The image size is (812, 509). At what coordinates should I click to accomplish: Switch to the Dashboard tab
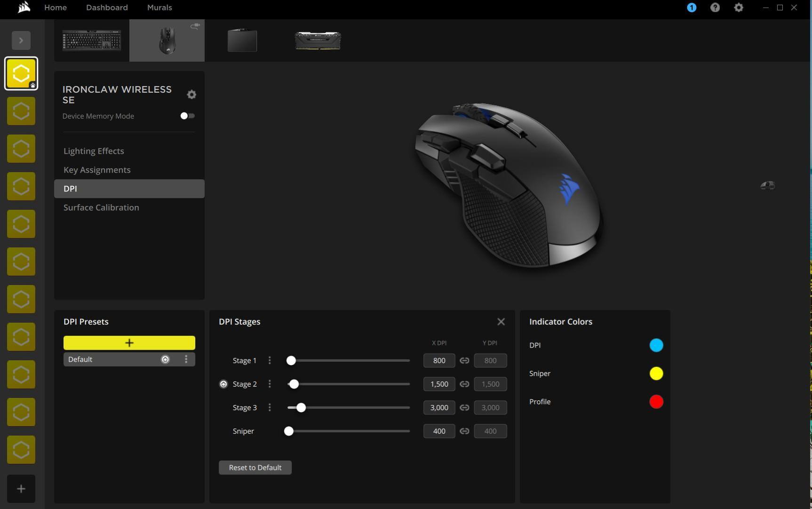coord(107,8)
